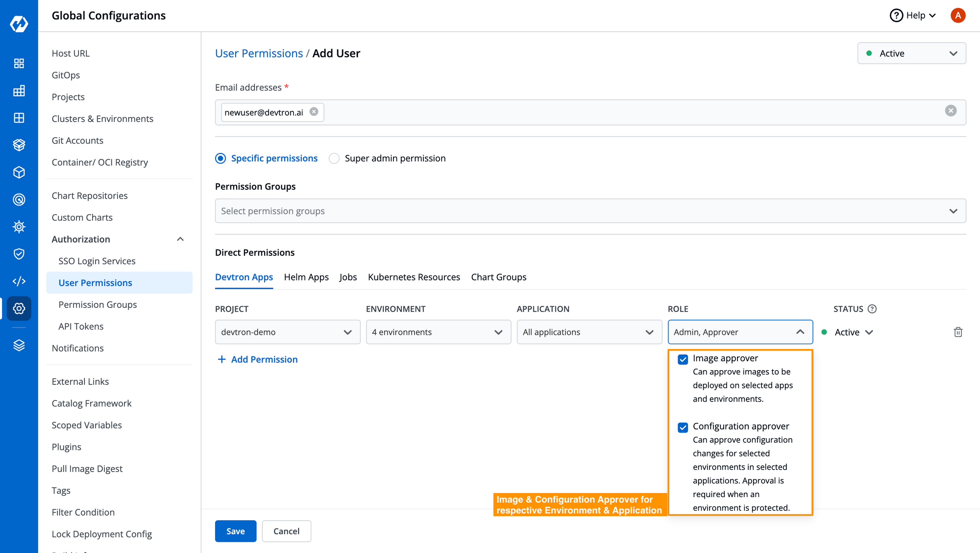The image size is (980, 553).
Task: Open the user avatar A
Action: click(x=958, y=16)
